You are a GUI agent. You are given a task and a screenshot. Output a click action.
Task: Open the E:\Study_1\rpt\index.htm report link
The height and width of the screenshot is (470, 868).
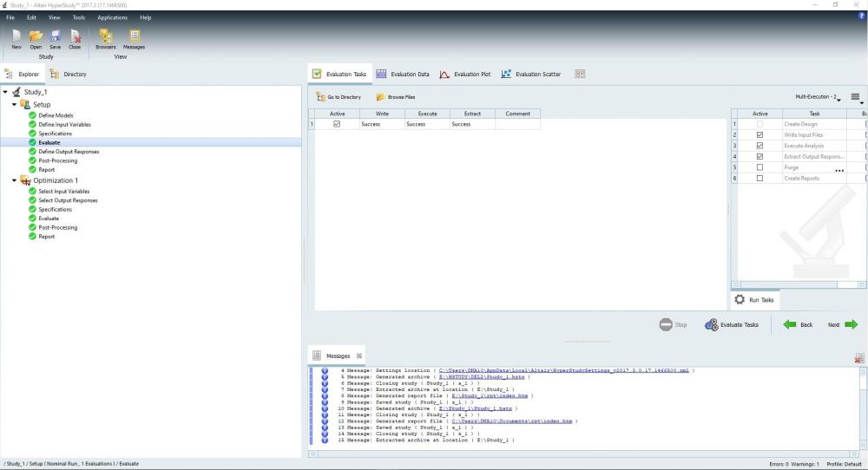coord(490,396)
